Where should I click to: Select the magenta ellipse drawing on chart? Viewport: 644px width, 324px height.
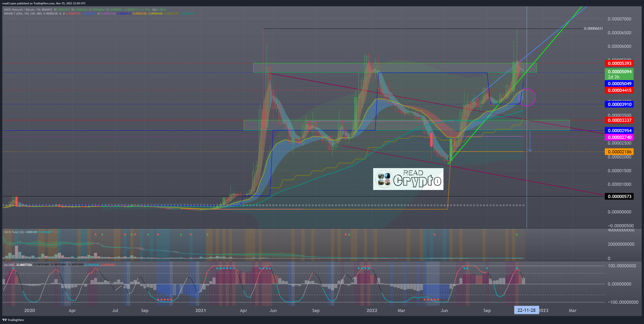[527, 97]
